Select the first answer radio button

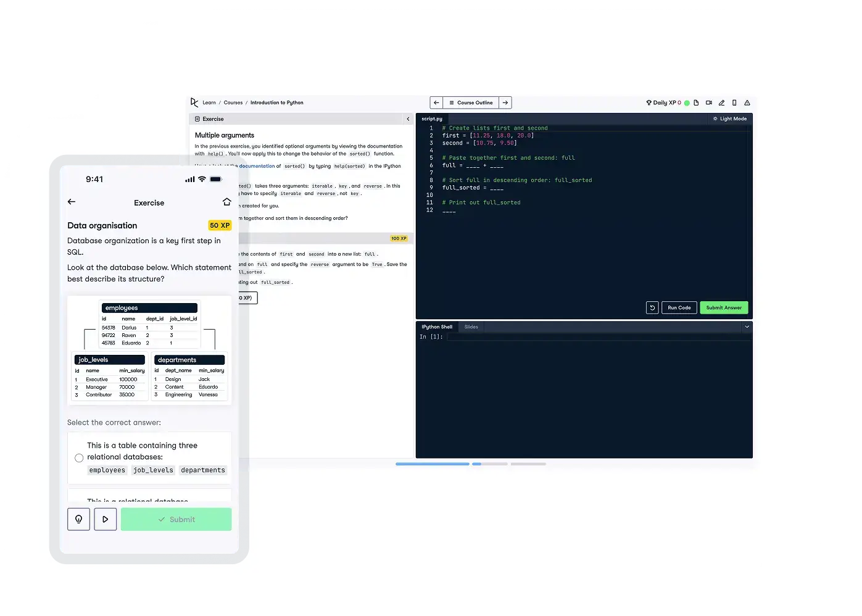(x=79, y=457)
